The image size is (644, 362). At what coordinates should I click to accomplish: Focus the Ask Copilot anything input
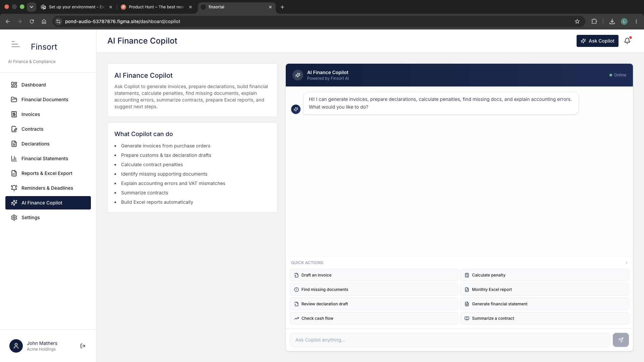click(x=450, y=340)
